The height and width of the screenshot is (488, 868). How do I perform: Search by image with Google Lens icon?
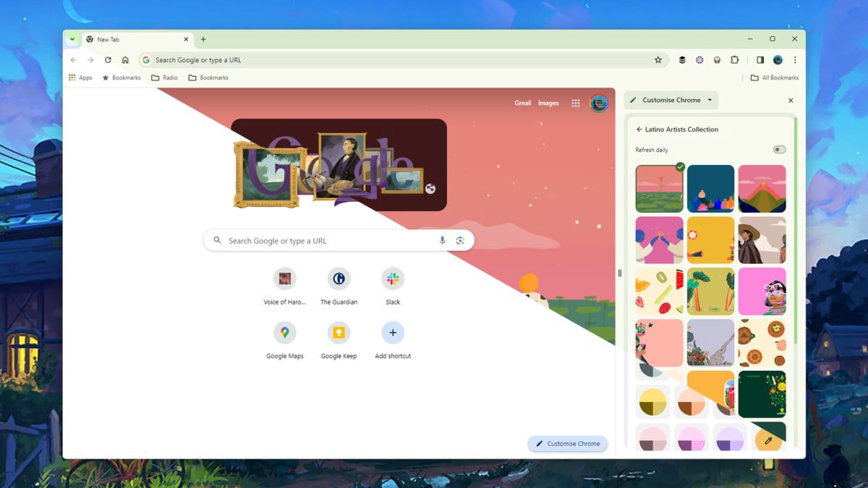[x=460, y=241]
